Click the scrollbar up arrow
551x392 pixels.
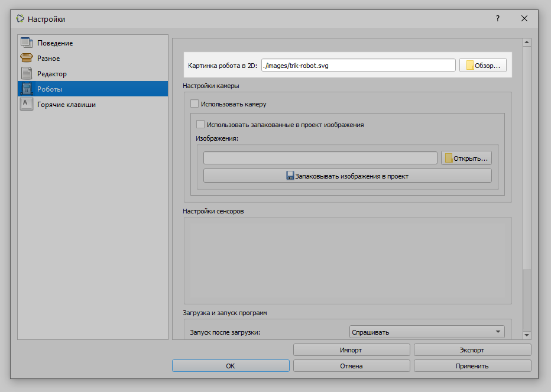527,43
